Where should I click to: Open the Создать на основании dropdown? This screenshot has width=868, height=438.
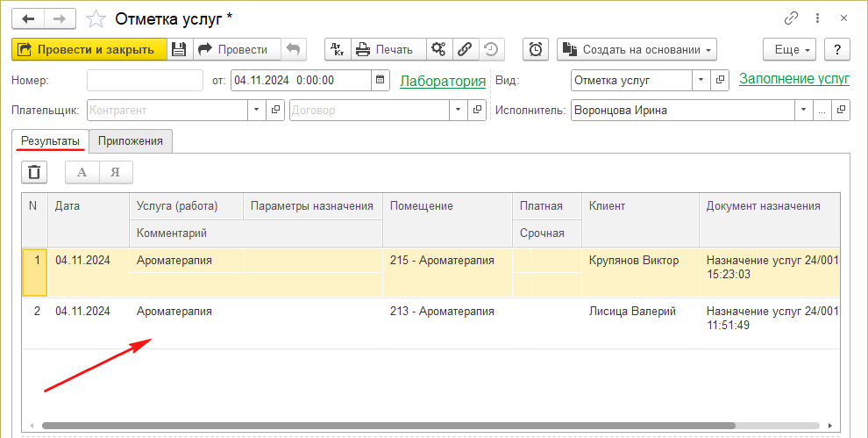point(637,50)
